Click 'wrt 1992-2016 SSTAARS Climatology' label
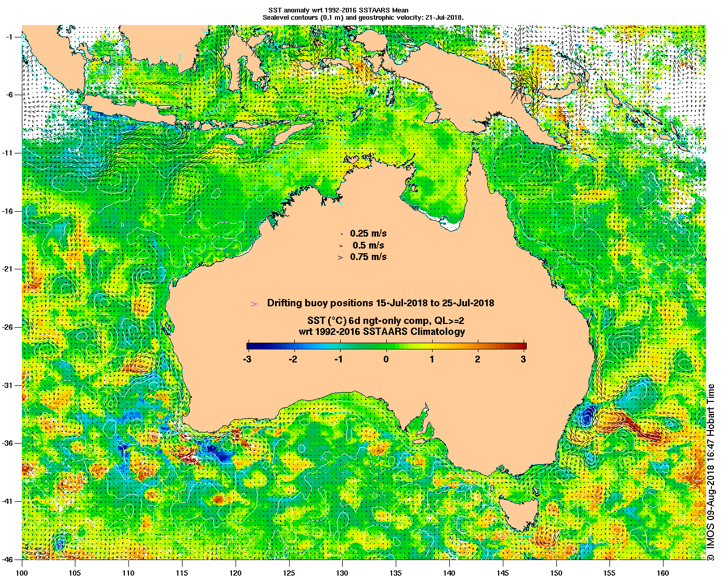This screenshot has width=728, height=585. 382,332
